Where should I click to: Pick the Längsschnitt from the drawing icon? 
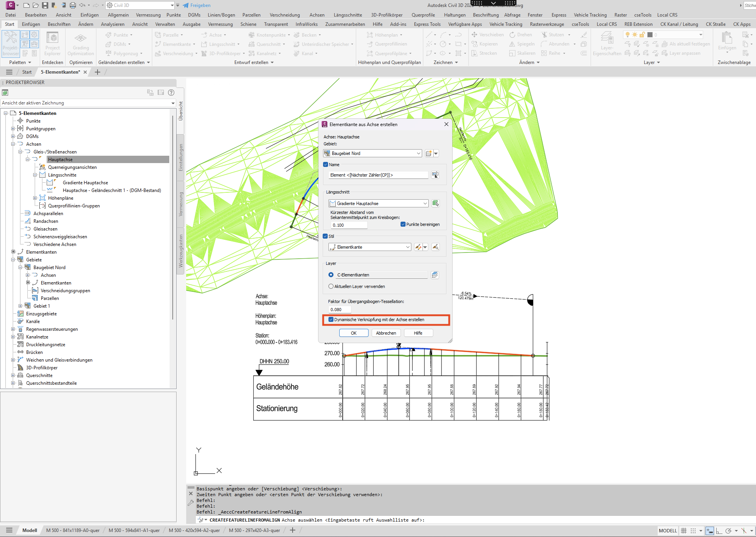tap(436, 204)
